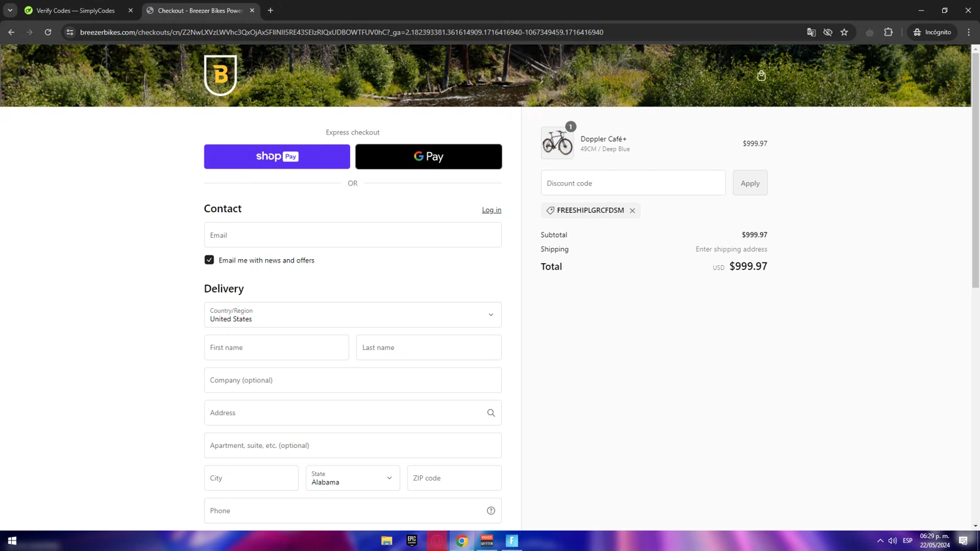Open the Chrome three-dot menu
The height and width of the screenshot is (551, 980).
coord(969,32)
